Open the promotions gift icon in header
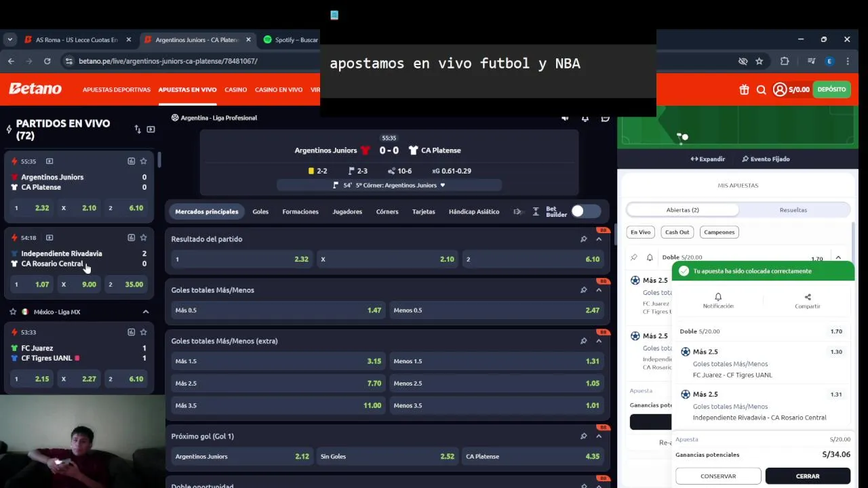 click(x=744, y=89)
